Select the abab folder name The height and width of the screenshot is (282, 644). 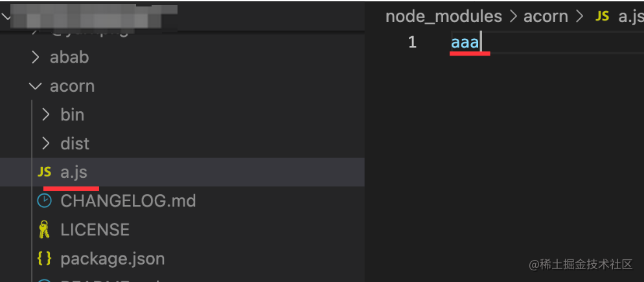69,58
